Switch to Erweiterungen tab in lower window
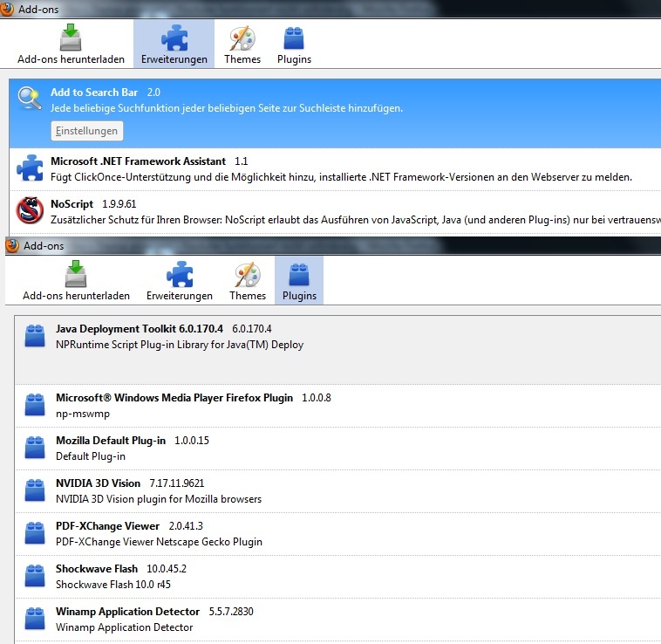 coord(180,280)
